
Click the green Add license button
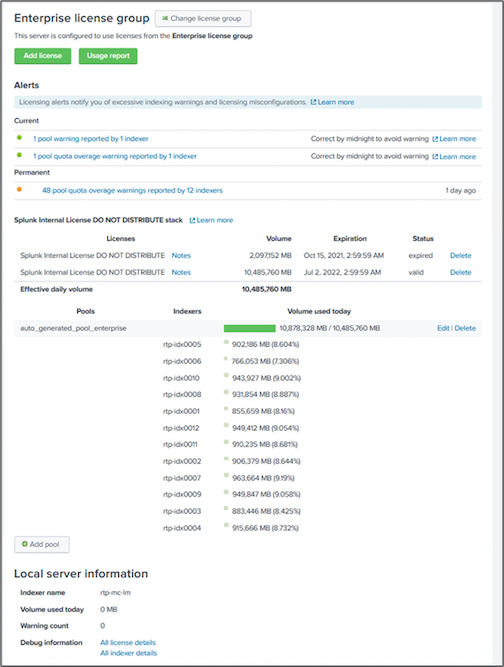[x=43, y=56]
